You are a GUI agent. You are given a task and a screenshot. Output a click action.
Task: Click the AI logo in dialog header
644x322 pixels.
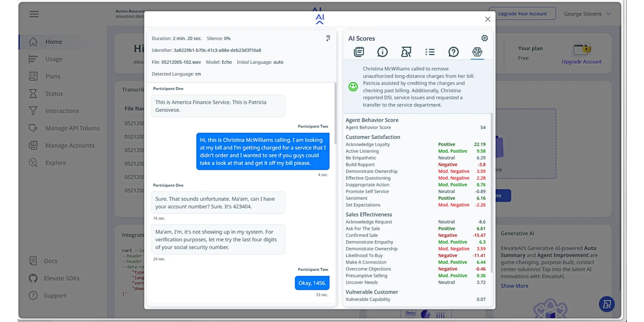coord(319,19)
